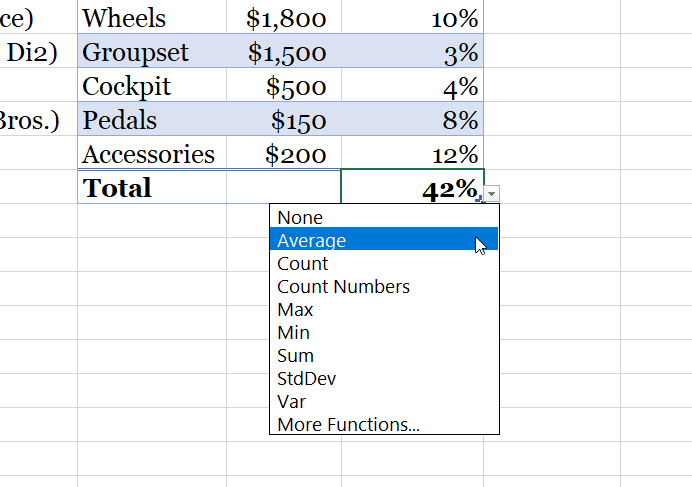Click the $150 price cell
The image size is (692, 487).
point(284,119)
